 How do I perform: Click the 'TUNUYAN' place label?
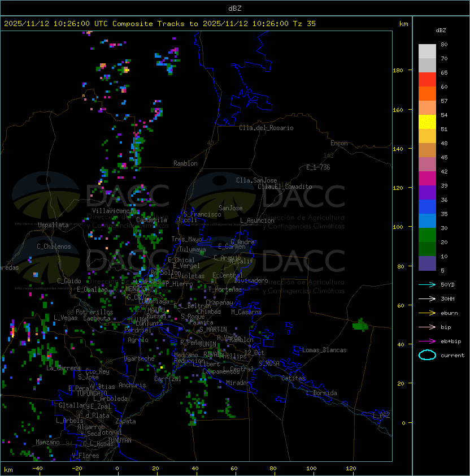tap(120, 440)
